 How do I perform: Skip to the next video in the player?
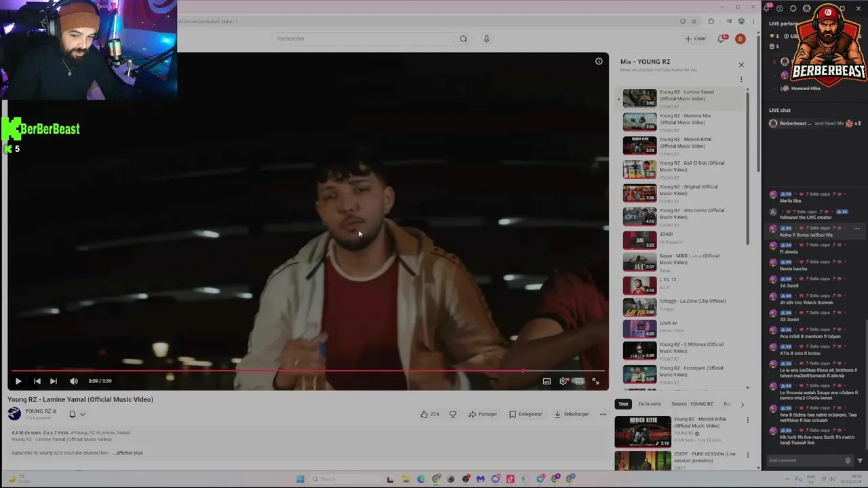pyautogui.click(x=54, y=381)
